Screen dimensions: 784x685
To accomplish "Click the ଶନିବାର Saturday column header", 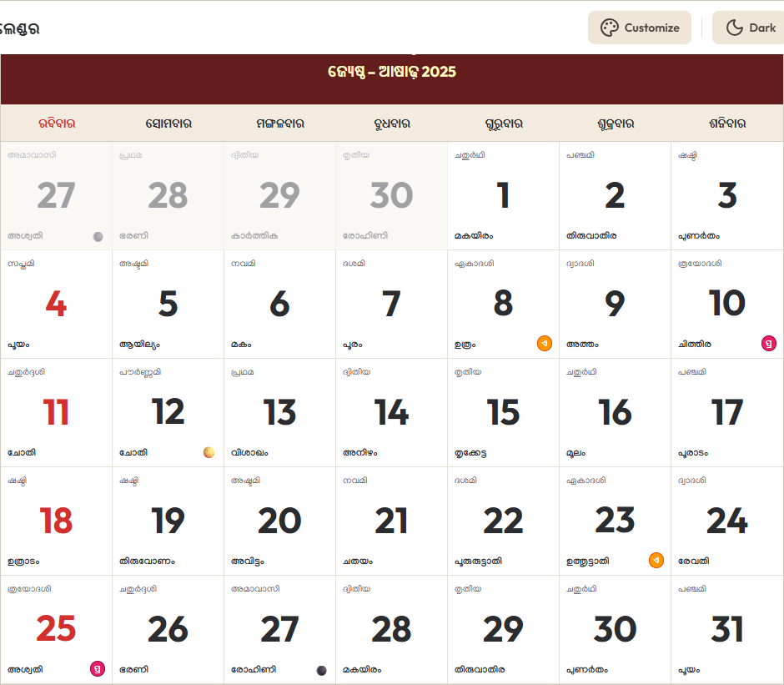I will 727,123.
